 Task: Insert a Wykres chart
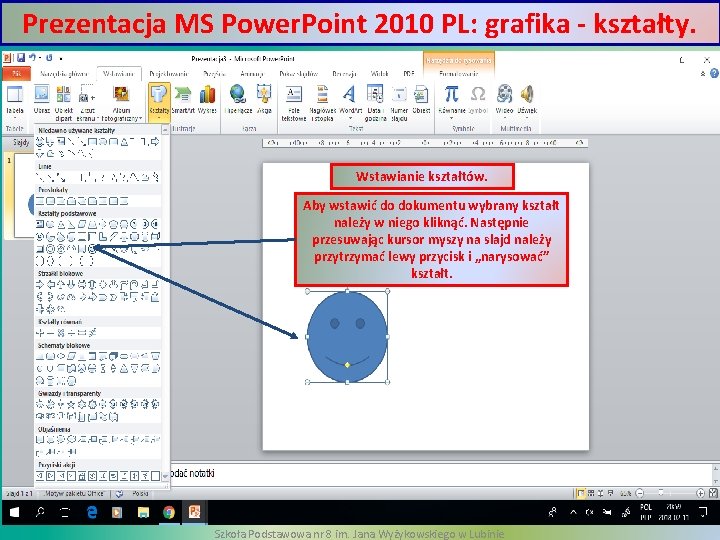tap(207, 99)
